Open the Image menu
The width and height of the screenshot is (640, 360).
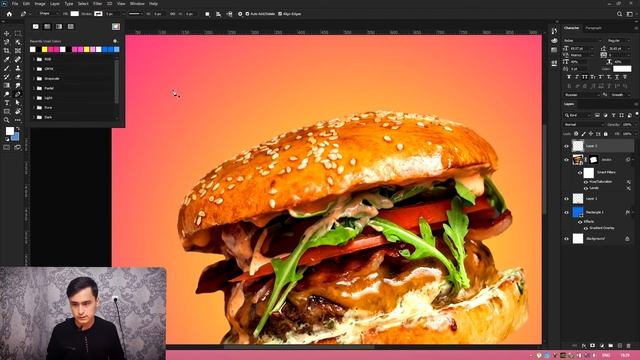click(x=40, y=4)
